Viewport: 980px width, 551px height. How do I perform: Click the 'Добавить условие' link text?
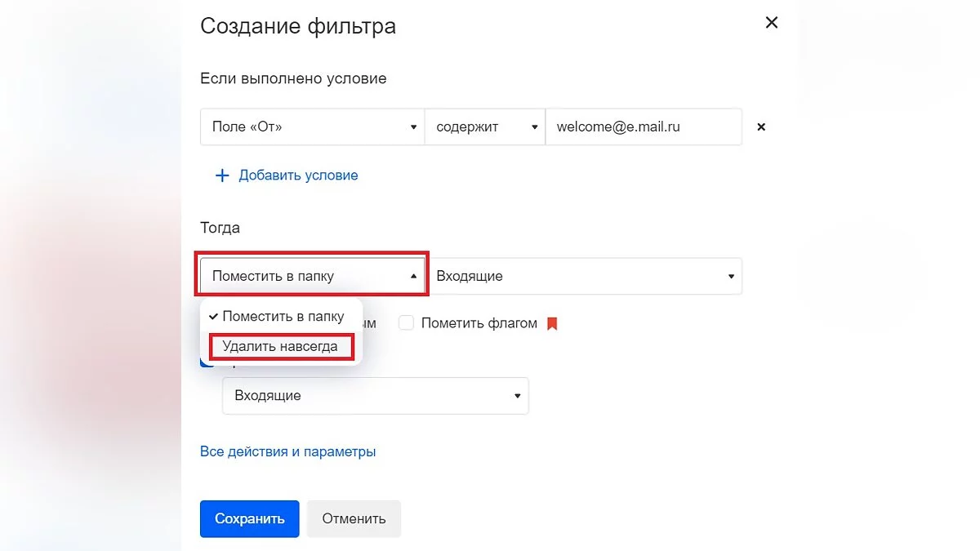(298, 176)
